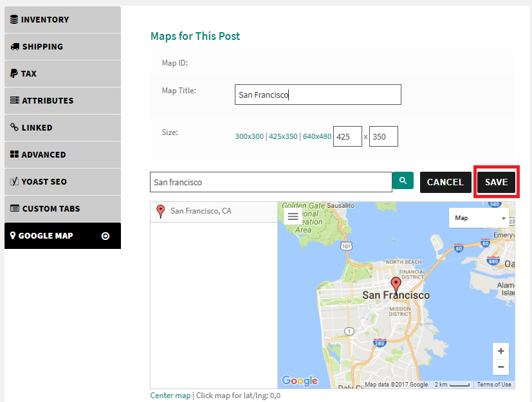Open the map hamburger menu

tap(293, 216)
